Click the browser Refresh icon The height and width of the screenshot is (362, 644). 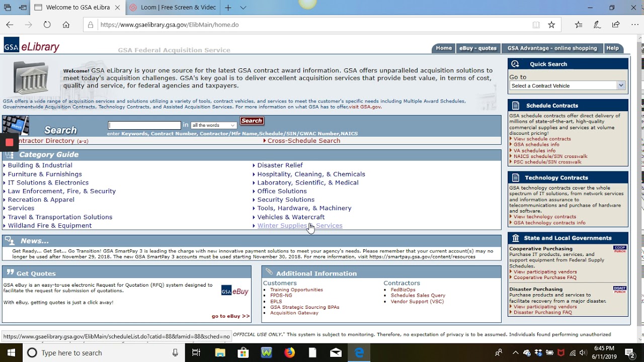pyautogui.click(x=47, y=25)
